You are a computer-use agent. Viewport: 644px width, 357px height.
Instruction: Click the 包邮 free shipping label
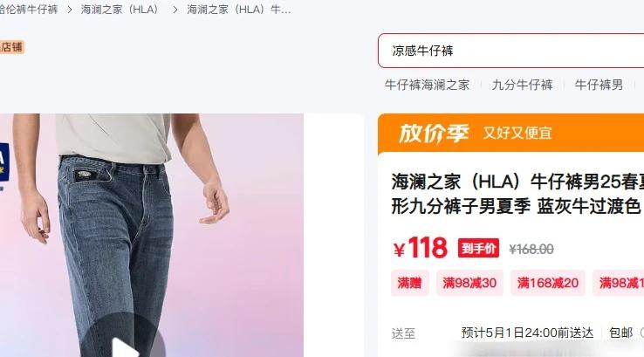(621, 333)
